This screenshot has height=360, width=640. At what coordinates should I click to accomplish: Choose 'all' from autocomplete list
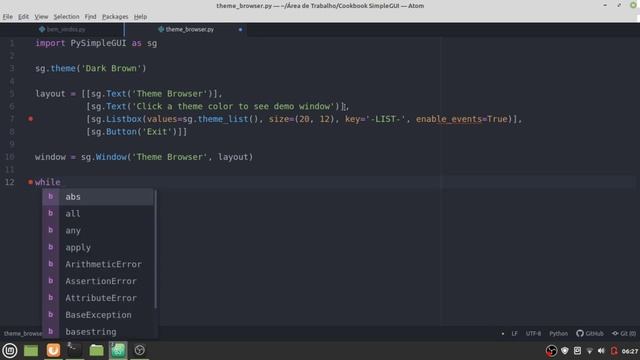pos(98,213)
